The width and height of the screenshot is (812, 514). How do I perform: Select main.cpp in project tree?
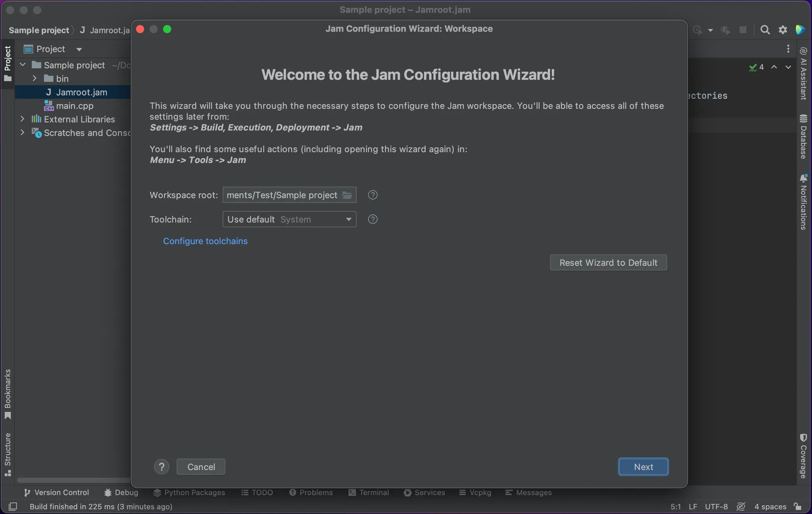tap(73, 106)
